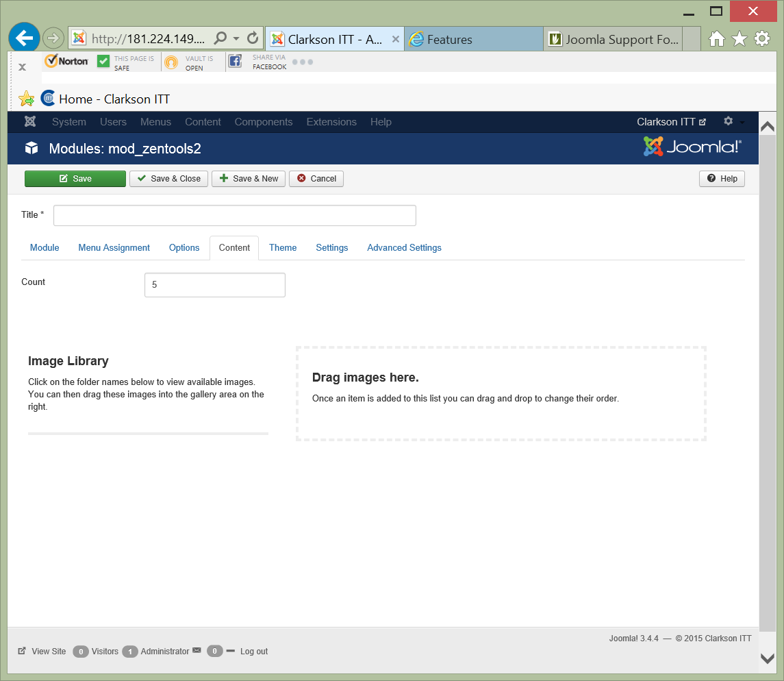The height and width of the screenshot is (681, 784).
Task: Open the Content admin menu
Action: pos(203,122)
